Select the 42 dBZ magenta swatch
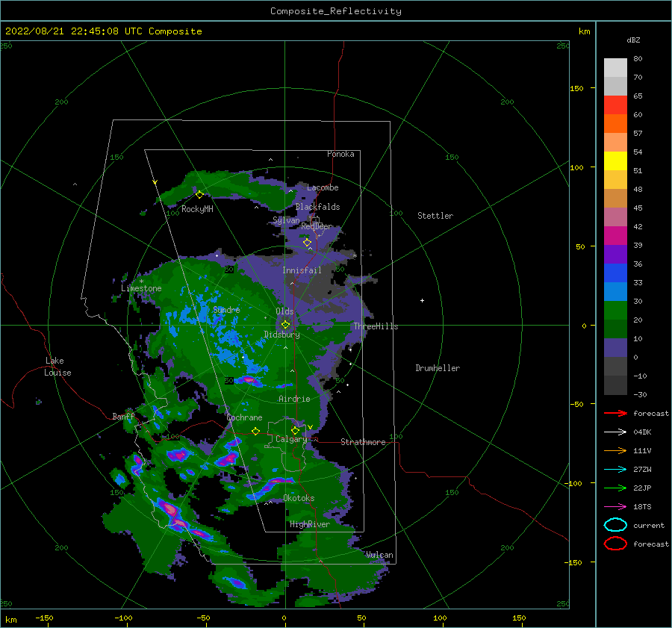The image size is (672, 628). point(615,235)
